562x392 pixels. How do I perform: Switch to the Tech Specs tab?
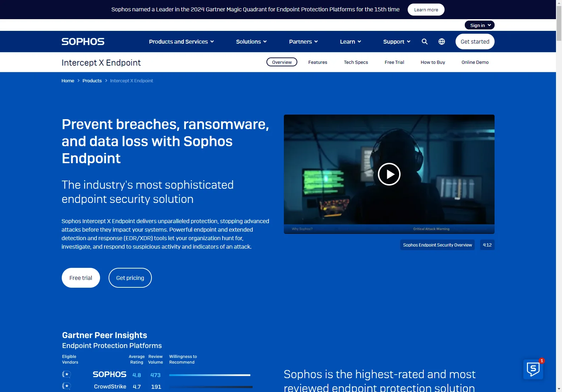tap(356, 62)
